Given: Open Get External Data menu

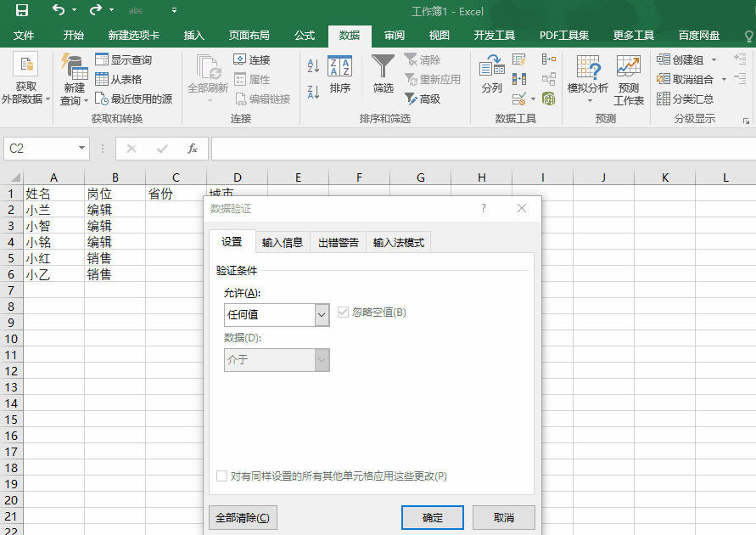Looking at the screenshot, I should (x=26, y=79).
